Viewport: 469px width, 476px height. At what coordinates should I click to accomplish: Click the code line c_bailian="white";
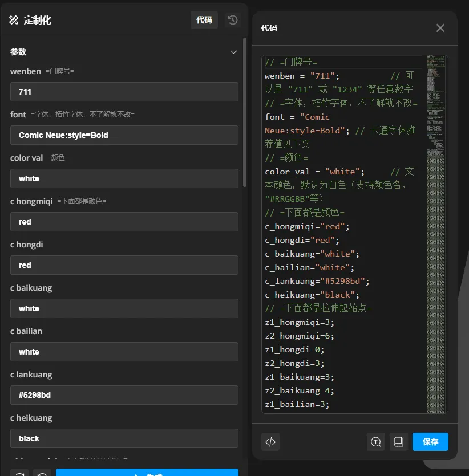pos(309,267)
